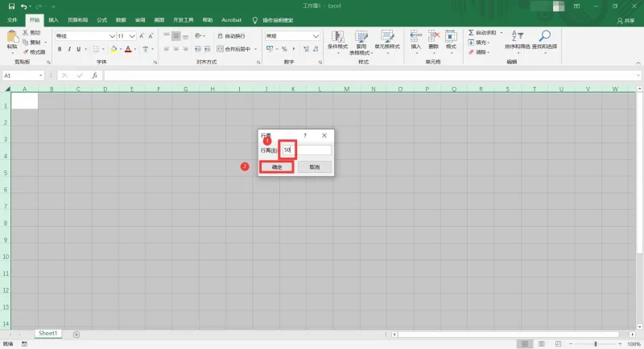Image resolution: width=644 pixels, height=349 pixels.
Task: Switch to the Page Layout (页面布局) tab
Action: pos(77,19)
